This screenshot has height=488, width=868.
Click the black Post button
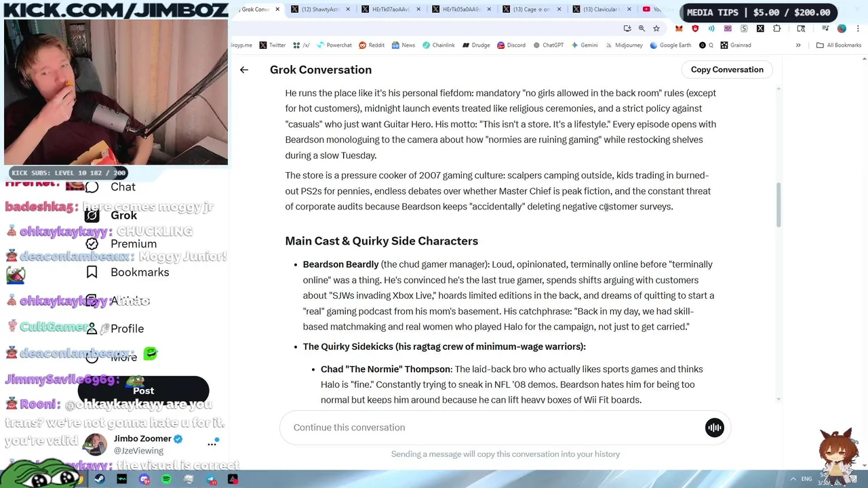point(144,391)
